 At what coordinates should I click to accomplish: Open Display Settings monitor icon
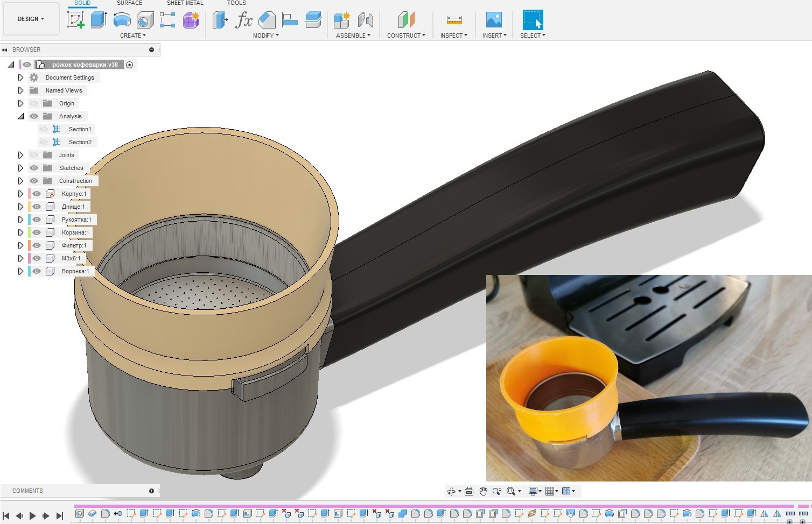coord(533,491)
